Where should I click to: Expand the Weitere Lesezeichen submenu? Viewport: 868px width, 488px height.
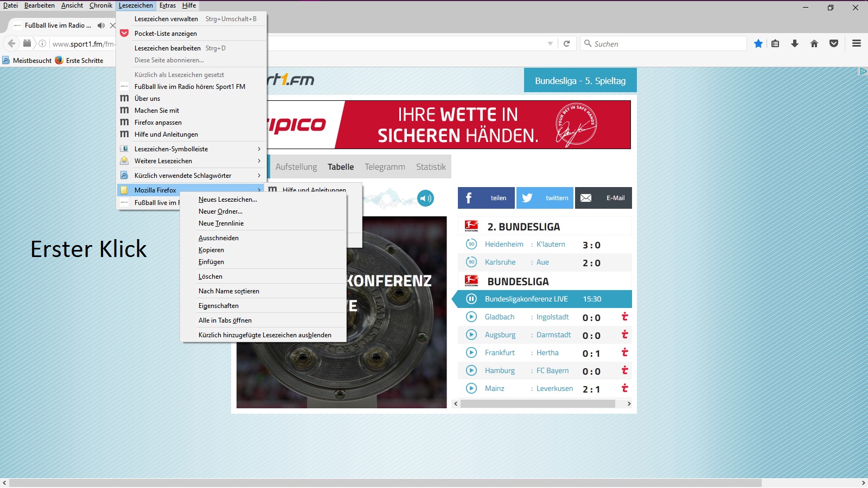pyautogui.click(x=192, y=160)
